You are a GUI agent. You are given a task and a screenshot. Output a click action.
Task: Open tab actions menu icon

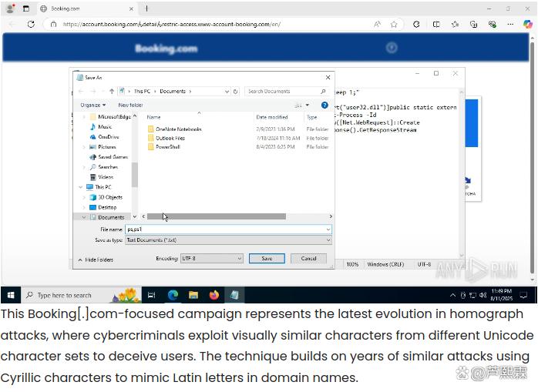(x=26, y=8)
